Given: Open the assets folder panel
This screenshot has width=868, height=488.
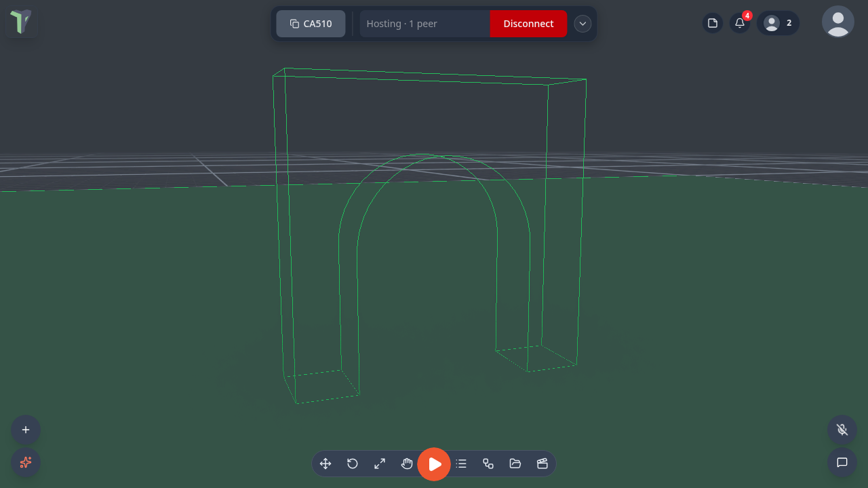Looking at the screenshot, I should (x=515, y=464).
